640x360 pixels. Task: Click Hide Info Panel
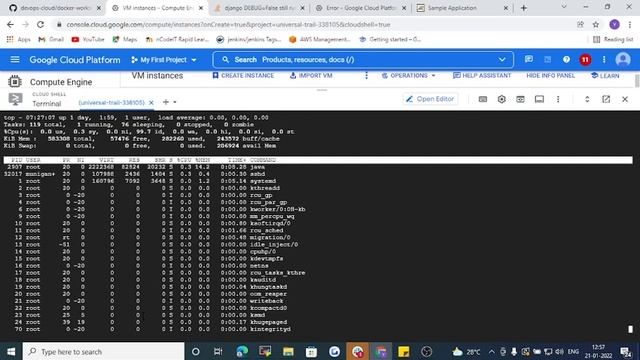(x=550, y=76)
